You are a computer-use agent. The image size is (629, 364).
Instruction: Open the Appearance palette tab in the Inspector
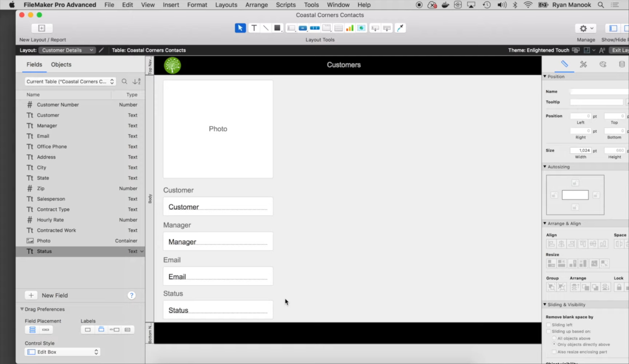603,65
